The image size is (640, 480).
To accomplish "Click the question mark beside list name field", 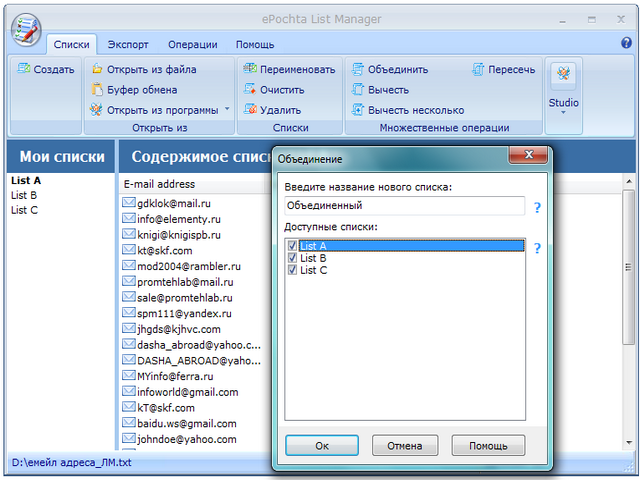I will (538, 207).
